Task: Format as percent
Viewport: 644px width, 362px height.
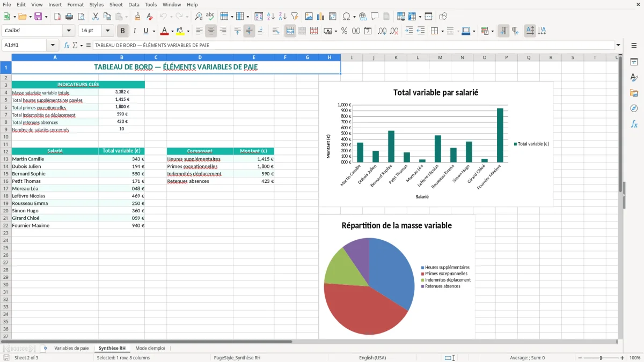Action: 344,31
